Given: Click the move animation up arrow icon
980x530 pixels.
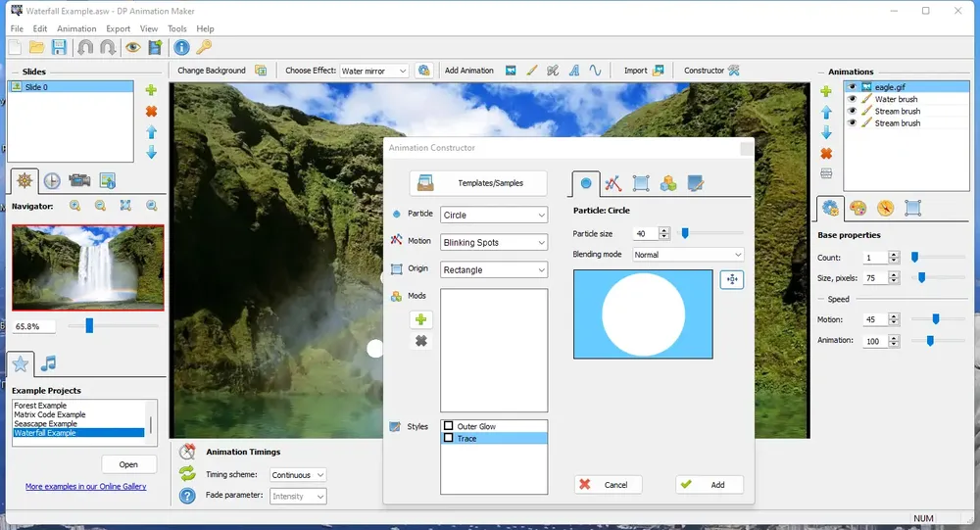Looking at the screenshot, I should click(826, 113).
